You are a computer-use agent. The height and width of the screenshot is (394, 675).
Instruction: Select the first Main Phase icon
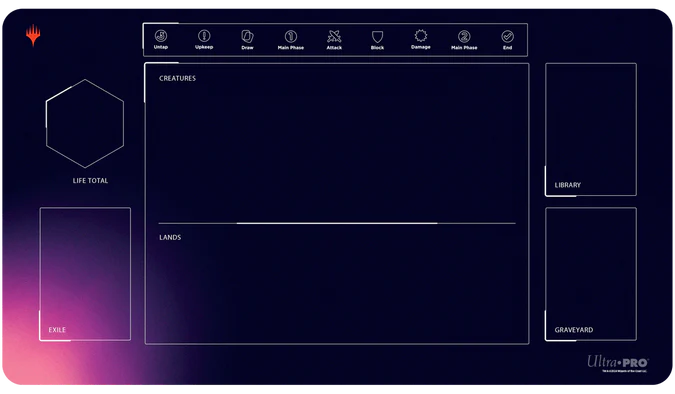(x=291, y=36)
